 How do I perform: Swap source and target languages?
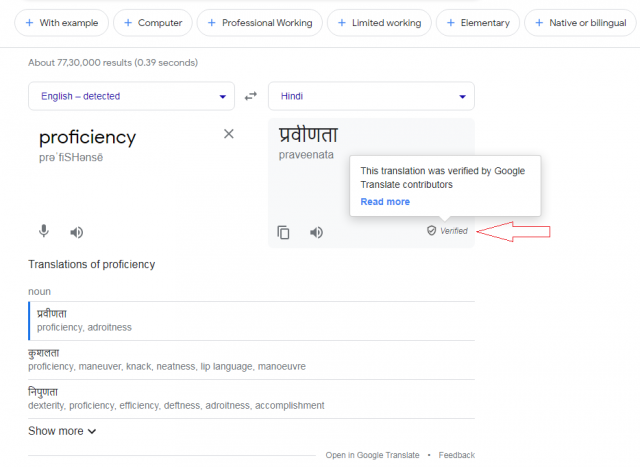pos(251,96)
